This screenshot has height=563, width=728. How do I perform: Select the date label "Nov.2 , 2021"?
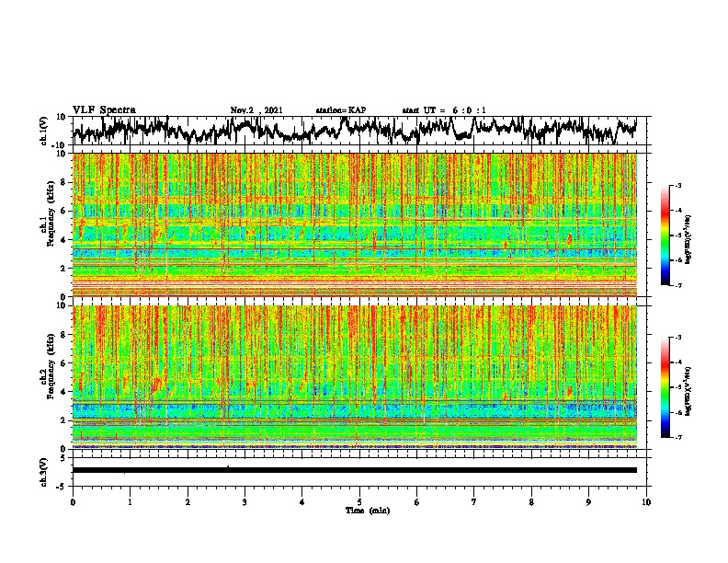256,110
